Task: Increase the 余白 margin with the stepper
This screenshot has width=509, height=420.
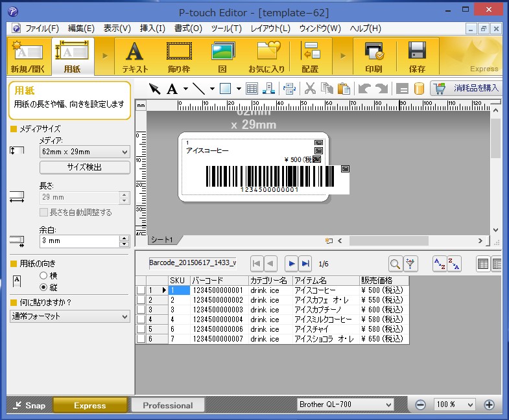Action: (x=124, y=239)
